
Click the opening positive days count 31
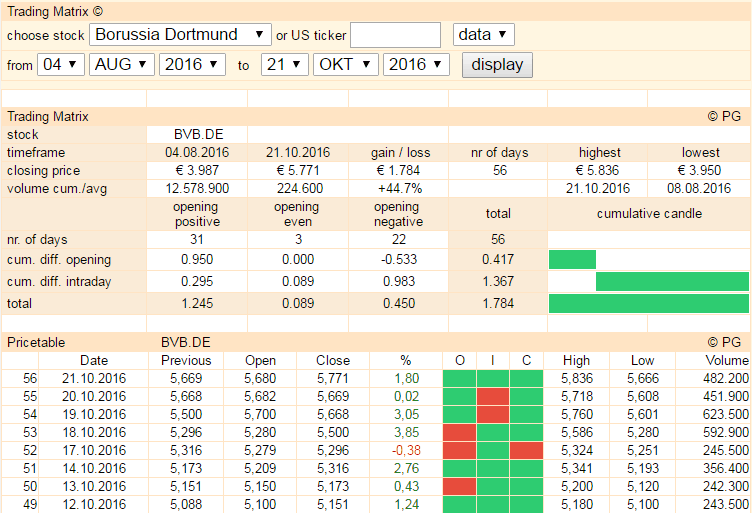click(197, 239)
